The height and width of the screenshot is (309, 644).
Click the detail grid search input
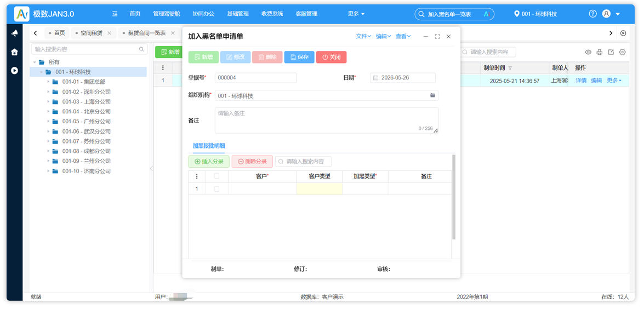(x=304, y=161)
